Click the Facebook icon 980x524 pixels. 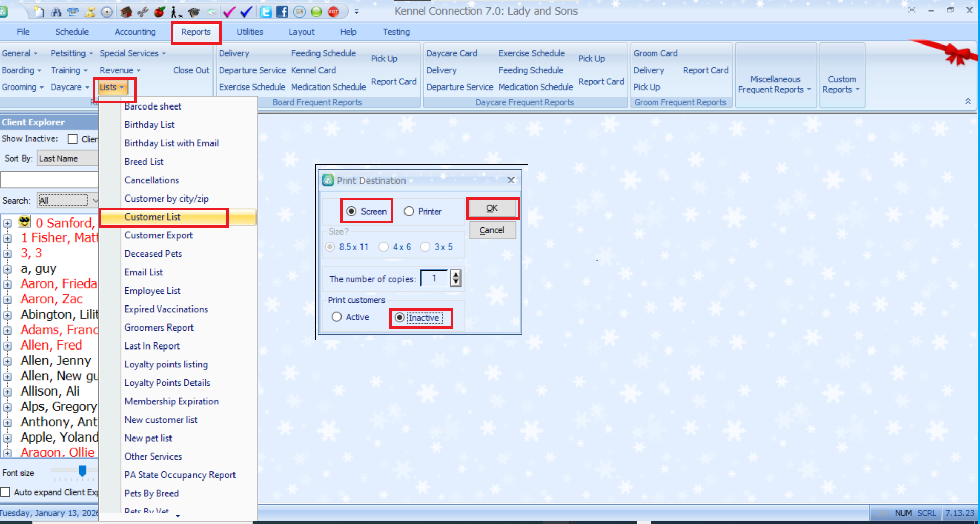click(x=282, y=11)
